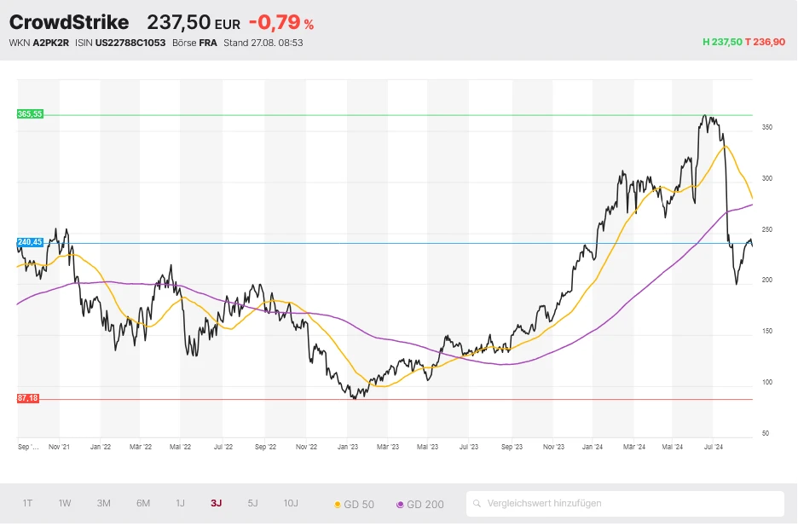798x532 pixels.
Task: Focus the 'Vergleichswert hinzufügen' input field
Action: coord(631,504)
